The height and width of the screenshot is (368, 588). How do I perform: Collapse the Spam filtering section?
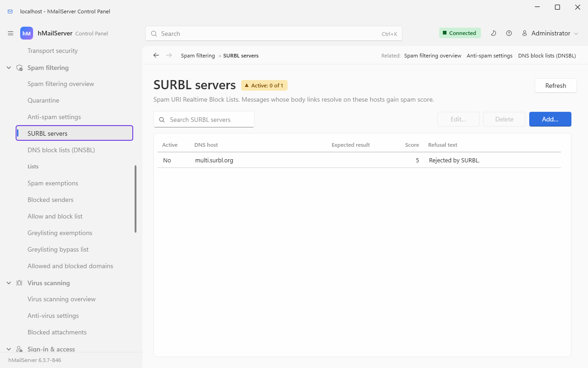pyautogui.click(x=9, y=68)
